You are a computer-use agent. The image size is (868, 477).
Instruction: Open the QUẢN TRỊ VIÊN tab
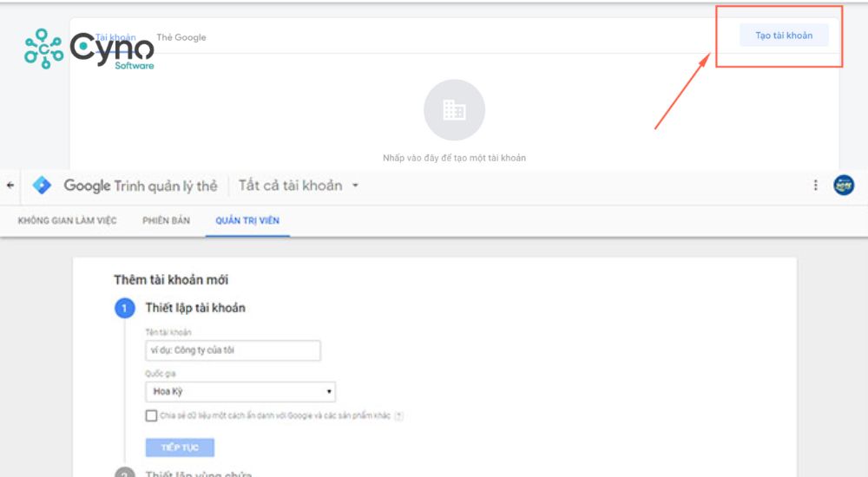pyautogui.click(x=247, y=220)
